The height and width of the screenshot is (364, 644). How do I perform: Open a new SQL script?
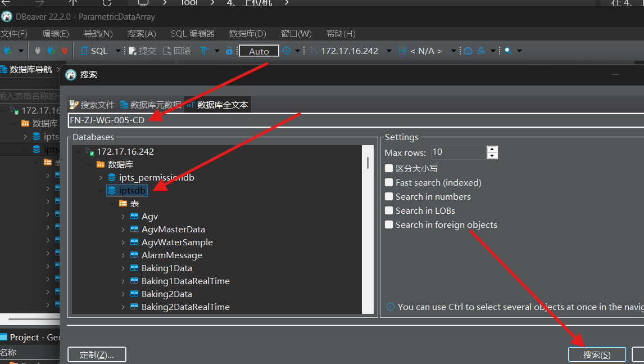tap(94, 51)
